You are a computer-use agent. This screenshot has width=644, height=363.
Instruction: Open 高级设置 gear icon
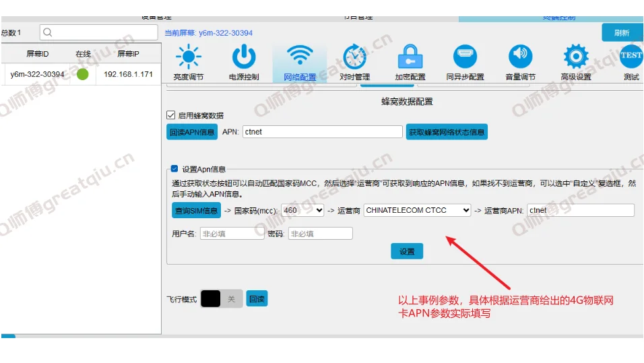click(576, 58)
